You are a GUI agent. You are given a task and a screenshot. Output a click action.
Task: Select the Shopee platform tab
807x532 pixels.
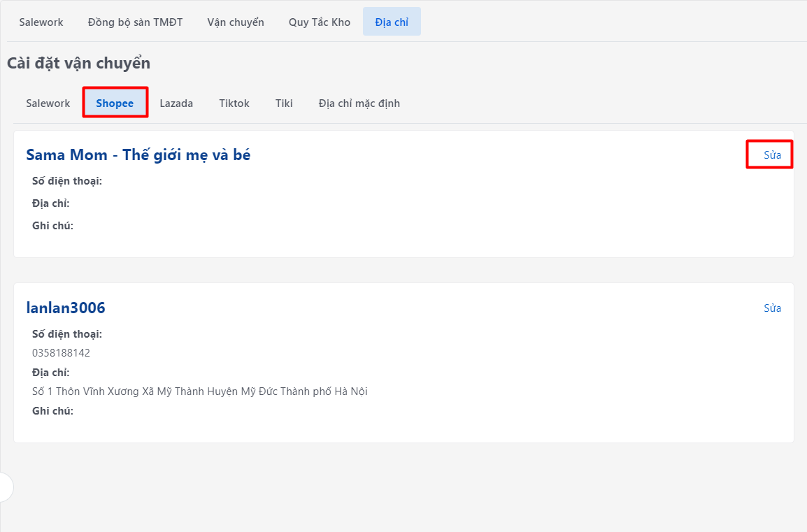coord(115,103)
